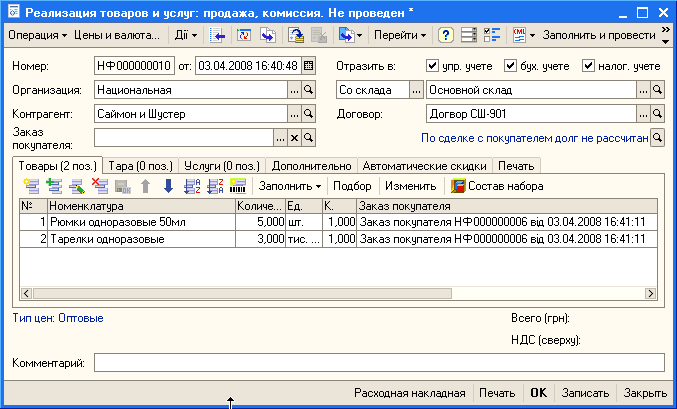
Task: Toggle the упр. учете checkbox
Action: coord(432,66)
